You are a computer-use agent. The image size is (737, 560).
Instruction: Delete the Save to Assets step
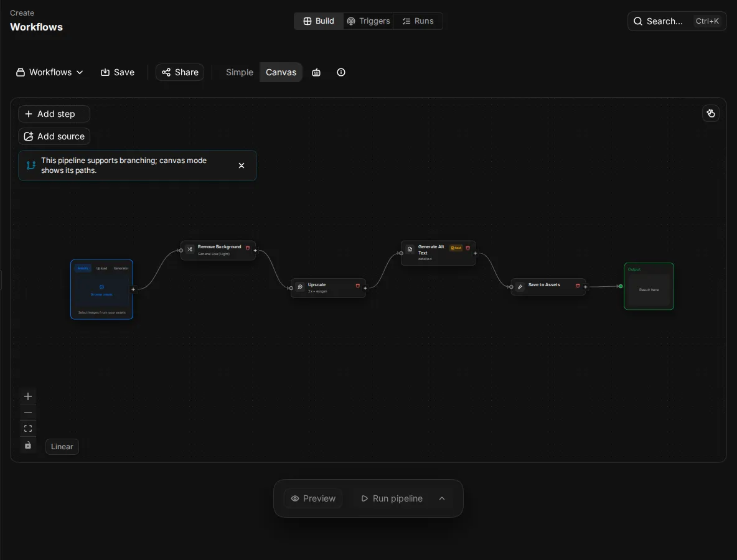[578, 286]
